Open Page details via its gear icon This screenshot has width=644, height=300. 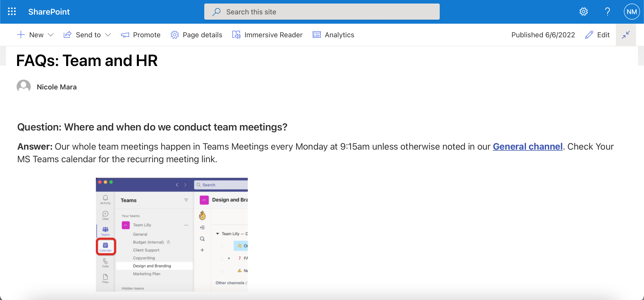(174, 35)
